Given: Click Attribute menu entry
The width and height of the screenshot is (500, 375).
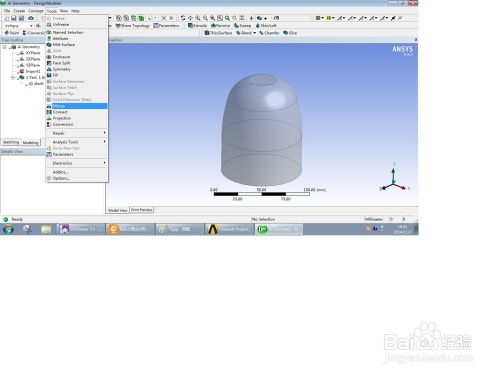Looking at the screenshot, I should [77, 39].
